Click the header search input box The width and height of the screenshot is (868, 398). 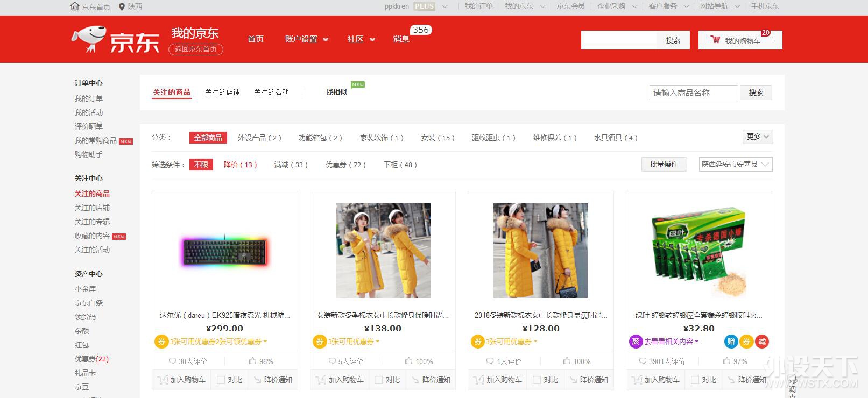coord(619,40)
